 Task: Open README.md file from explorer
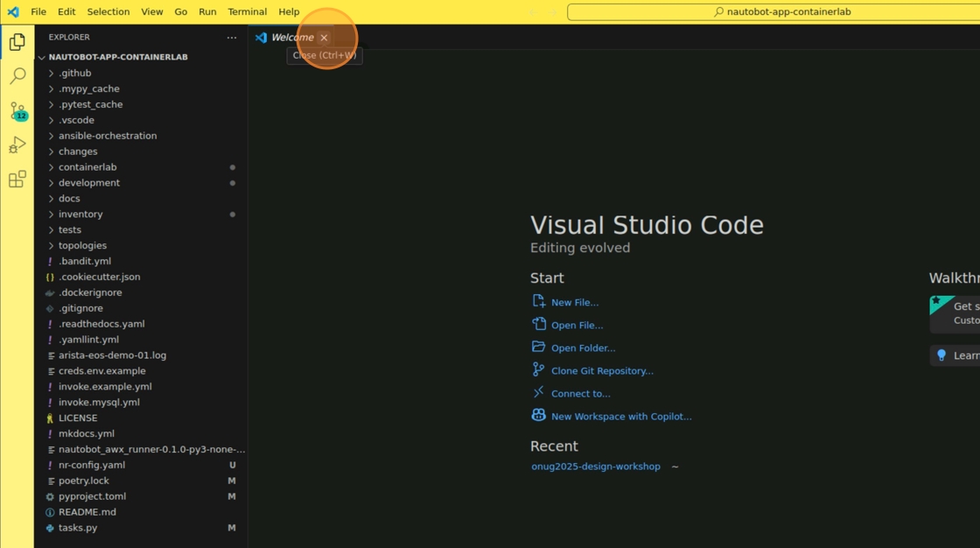pos(87,512)
